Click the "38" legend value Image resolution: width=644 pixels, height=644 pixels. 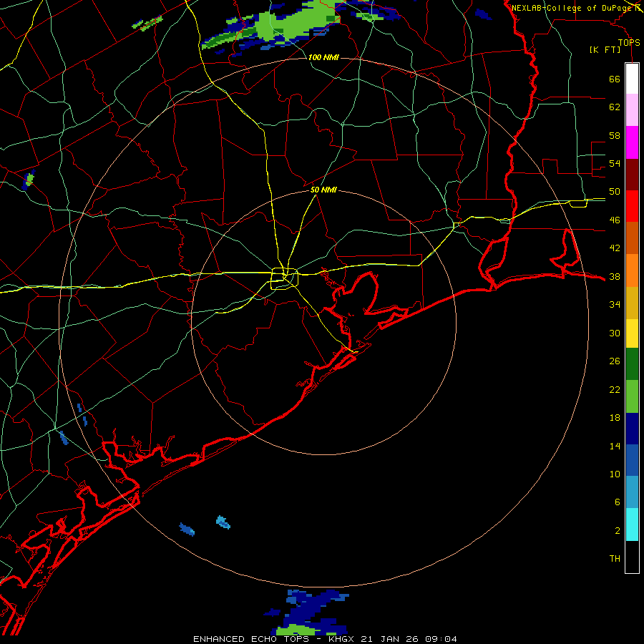(615, 277)
